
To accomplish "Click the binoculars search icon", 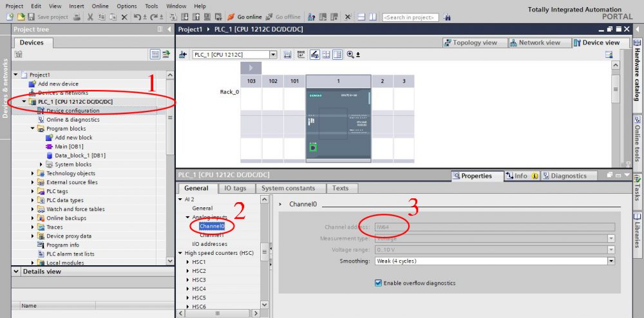I will point(447,17).
